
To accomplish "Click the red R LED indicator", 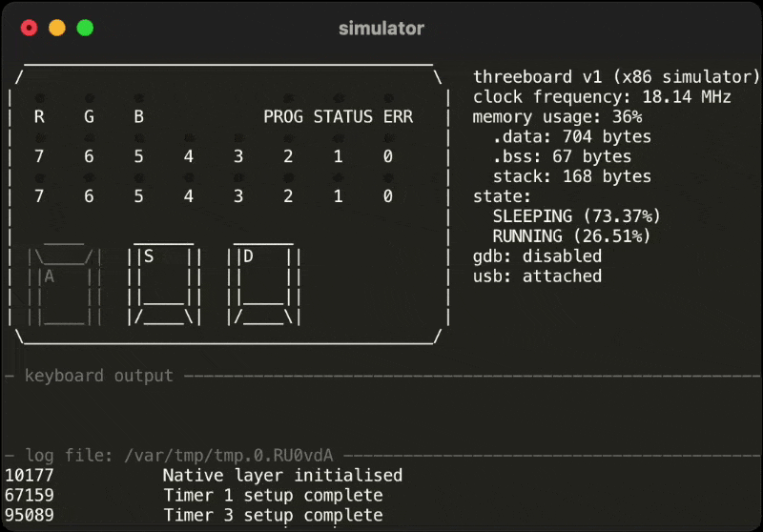I will coord(39,98).
